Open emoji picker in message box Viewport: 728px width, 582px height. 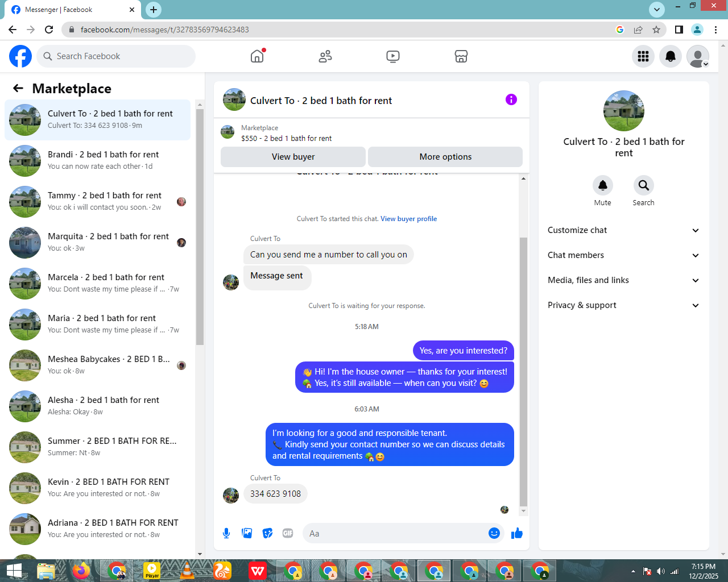pyautogui.click(x=494, y=533)
